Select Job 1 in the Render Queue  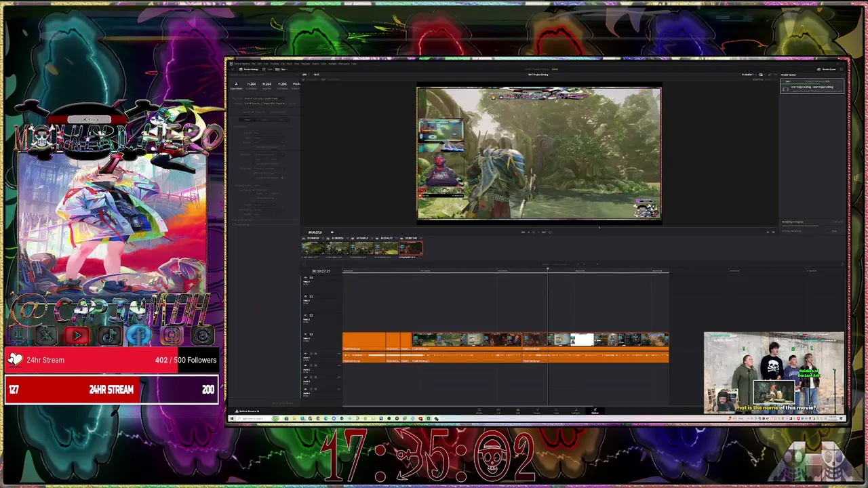coord(812,86)
